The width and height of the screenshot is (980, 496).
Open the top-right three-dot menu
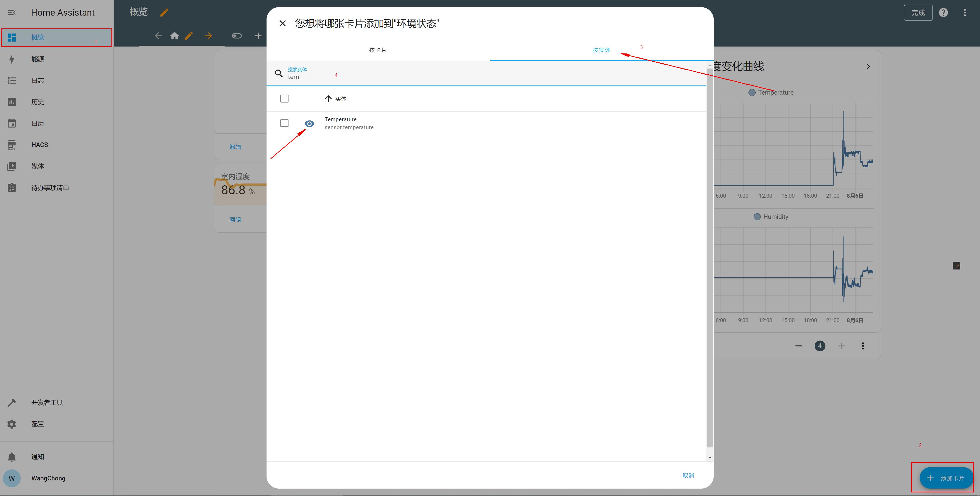point(964,13)
